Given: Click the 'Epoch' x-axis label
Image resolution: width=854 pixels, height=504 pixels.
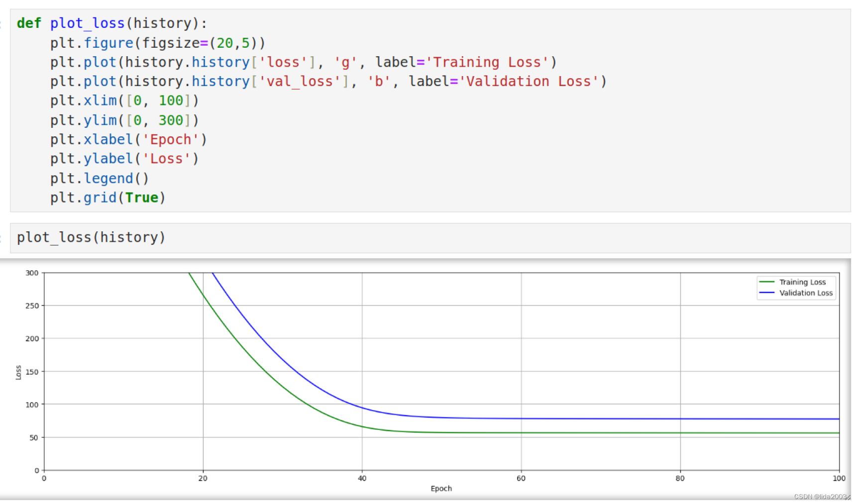Looking at the screenshot, I should pyautogui.click(x=441, y=489).
